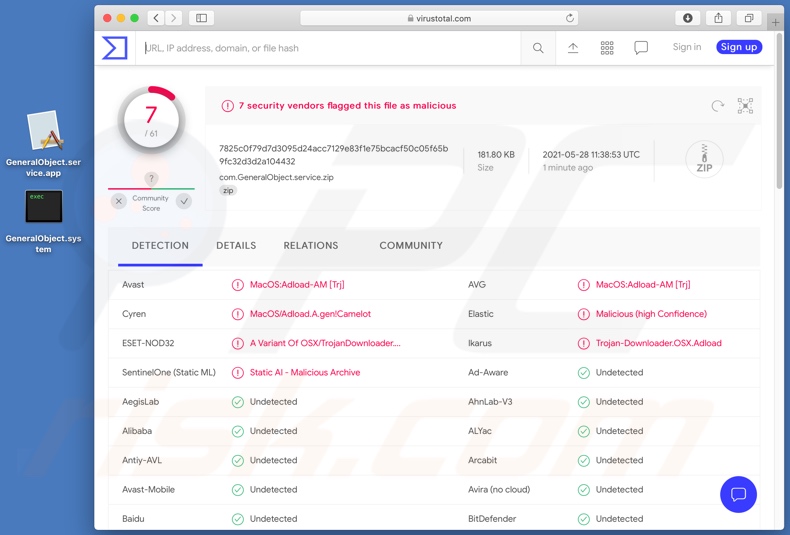Viewport: 790px width, 535px height.
Task: Click the reanalyze refresh icon
Action: tap(717, 106)
